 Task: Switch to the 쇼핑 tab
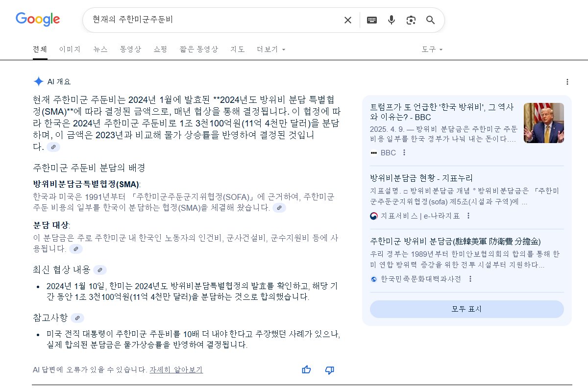pyautogui.click(x=160, y=49)
